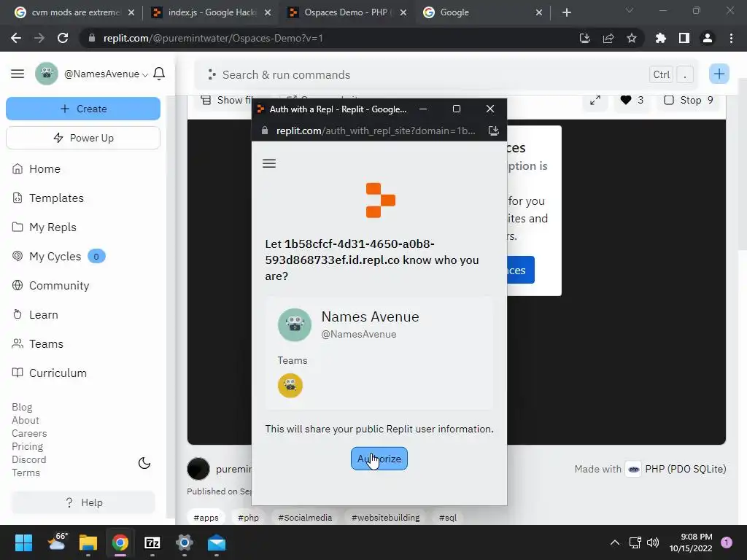
Task: Click the Power Up button
Action: click(83, 138)
